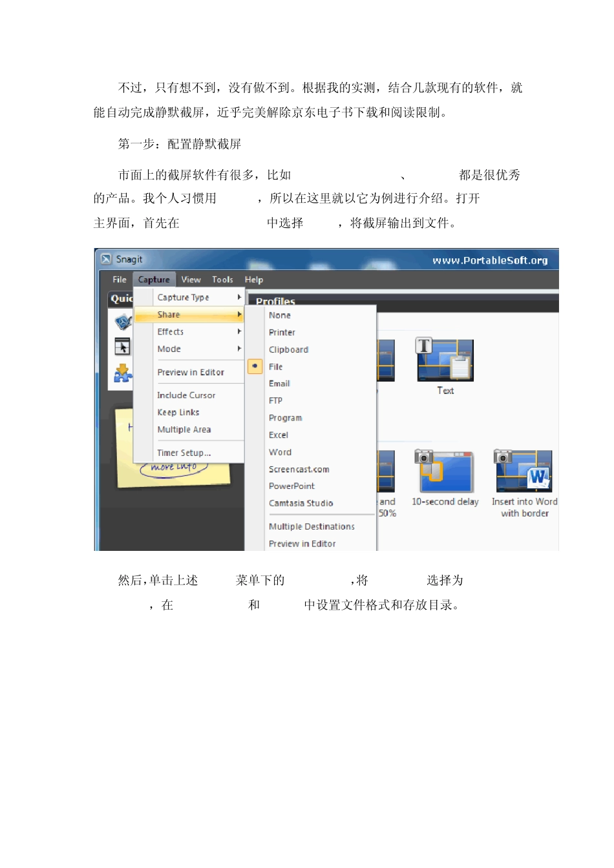Open the Snagit Editor quick launch icon

(x=123, y=321)
